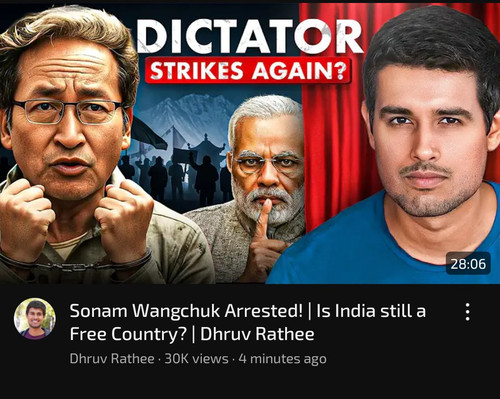Click the red STRIKES AGAIN? banner

point(248,71)
